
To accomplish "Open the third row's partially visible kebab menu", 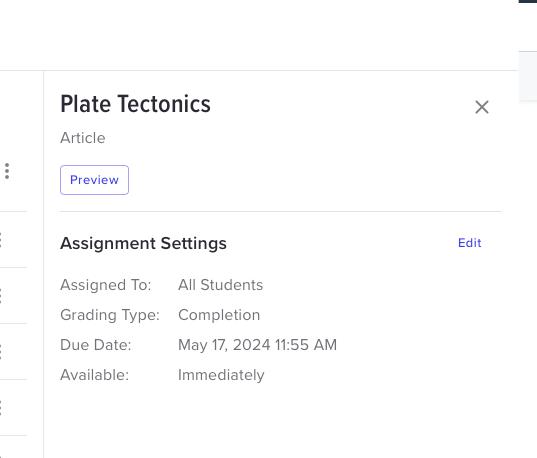I will point(1,296).
